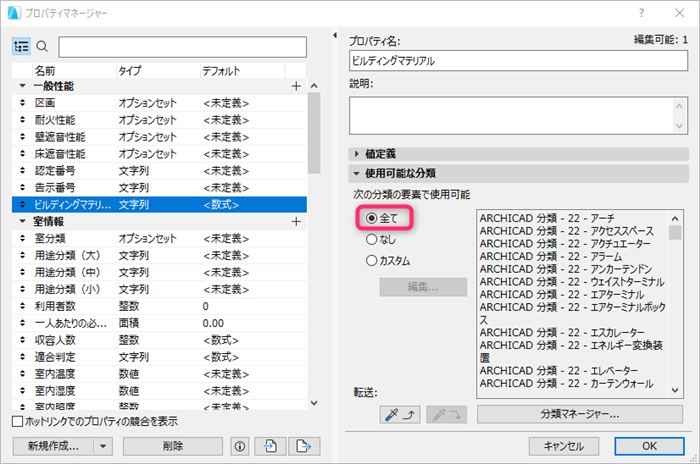700x464 pixels.
Task: Collapse the 一般性能 group
Action: tap(22, 86)
